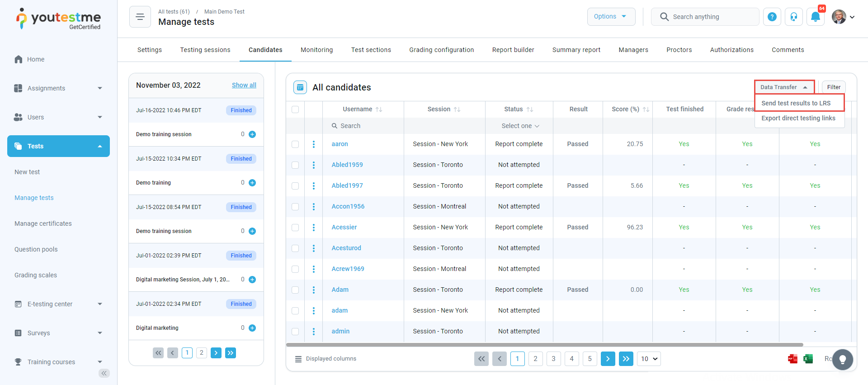The width and height of the screenshot is (868, 385).
Task: Open three-dot actions menu for aaron
Action: coord(314,144)
